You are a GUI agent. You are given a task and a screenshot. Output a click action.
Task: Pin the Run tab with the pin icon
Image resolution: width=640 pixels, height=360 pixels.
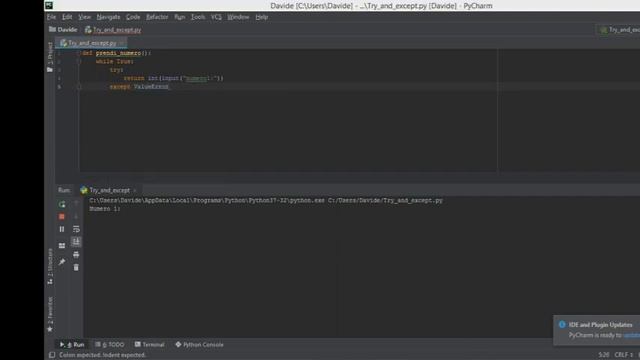click(62, 262)
